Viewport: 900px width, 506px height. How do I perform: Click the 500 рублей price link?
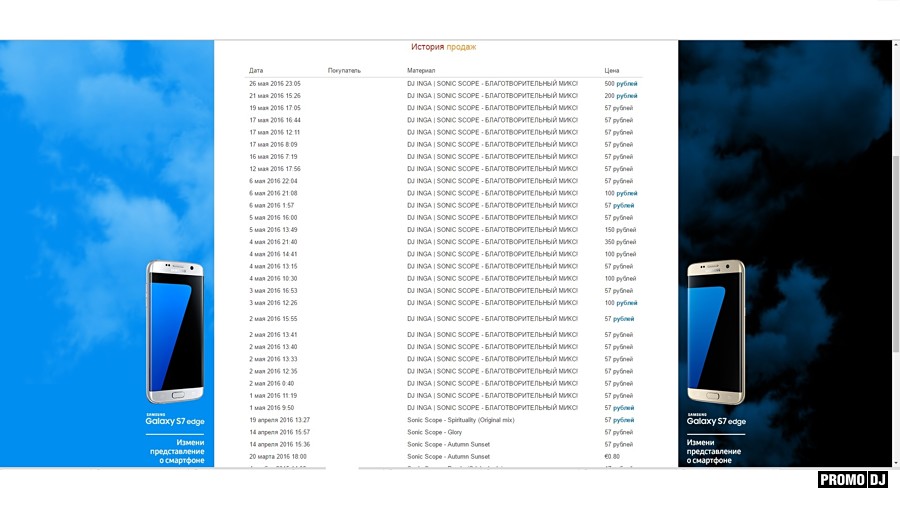621,84
